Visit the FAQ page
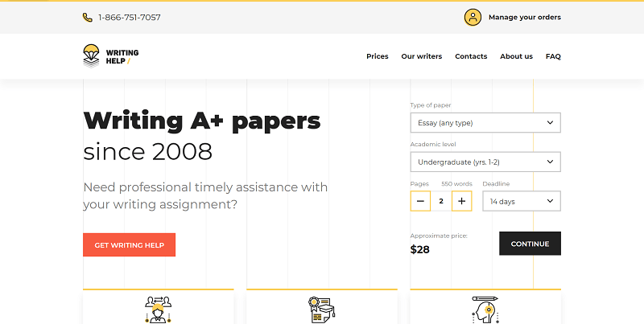Screen dimensions: 644x324 click(553, 56)
